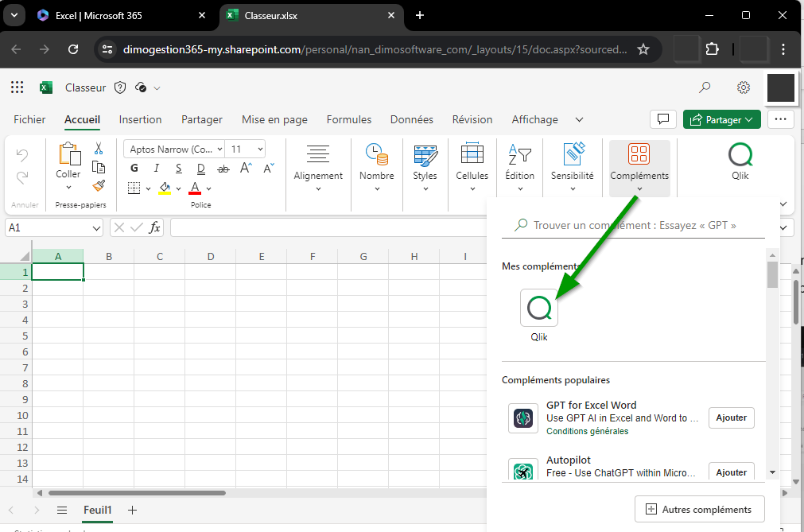Apply yellow fill color
The height and width of the screenshot is (532, 804).
(x=165, y=188)
